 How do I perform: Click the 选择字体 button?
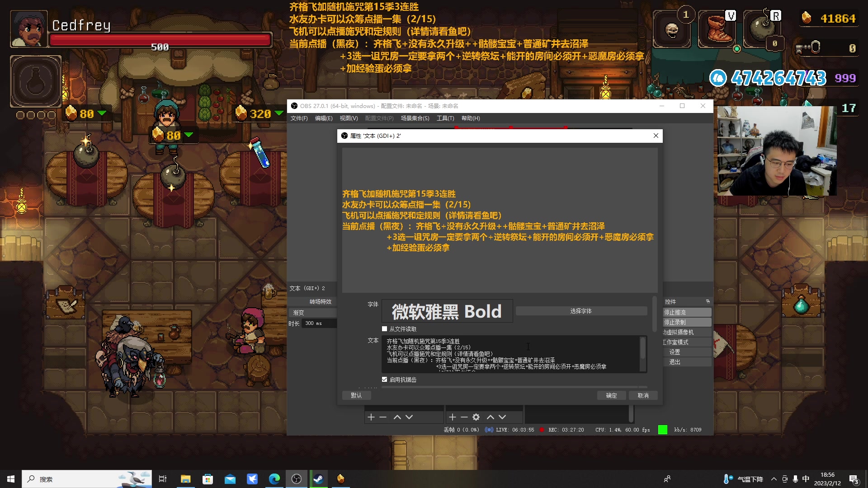[581, 311]
